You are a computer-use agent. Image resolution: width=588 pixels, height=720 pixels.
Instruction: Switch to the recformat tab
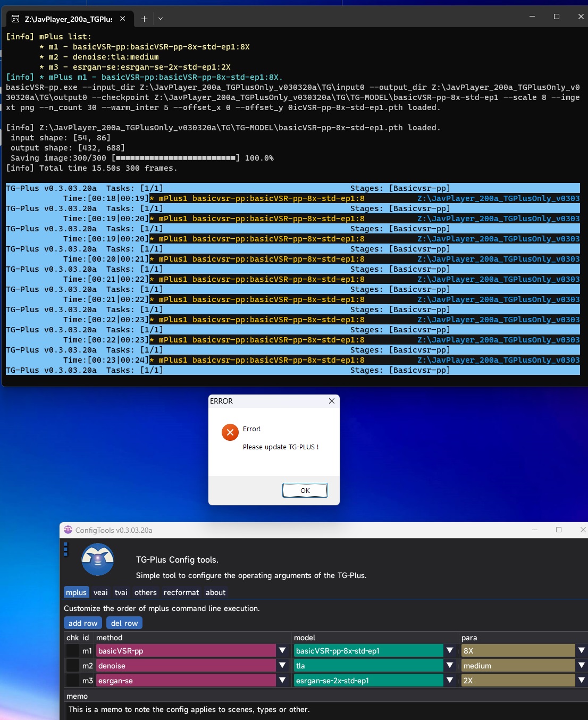[x=181, y=592]
